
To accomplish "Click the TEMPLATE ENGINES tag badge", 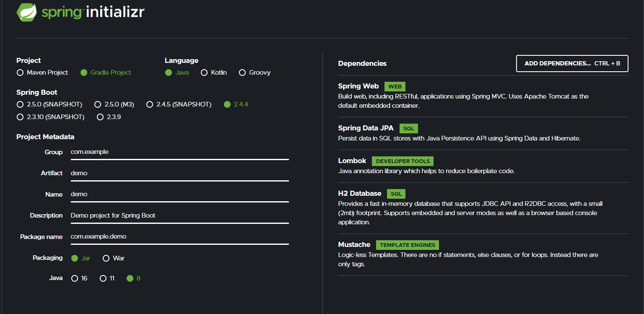I will [408, 245].
